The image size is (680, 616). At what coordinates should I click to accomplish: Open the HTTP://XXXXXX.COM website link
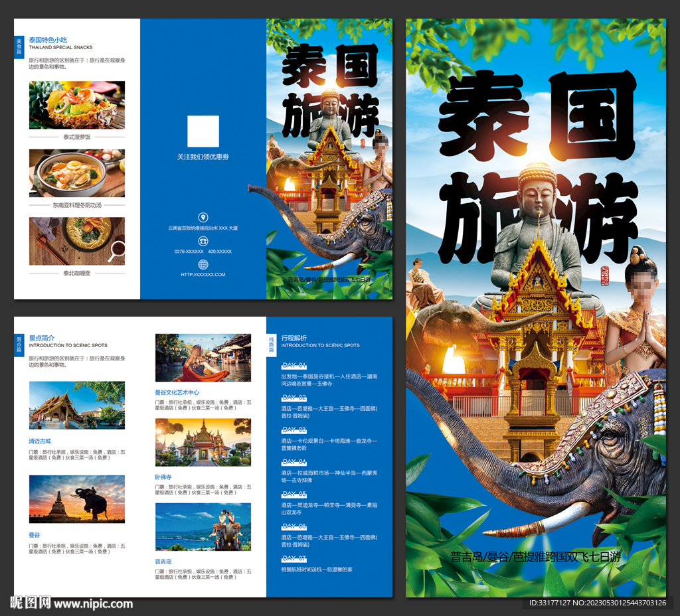(x=203, y=274)
